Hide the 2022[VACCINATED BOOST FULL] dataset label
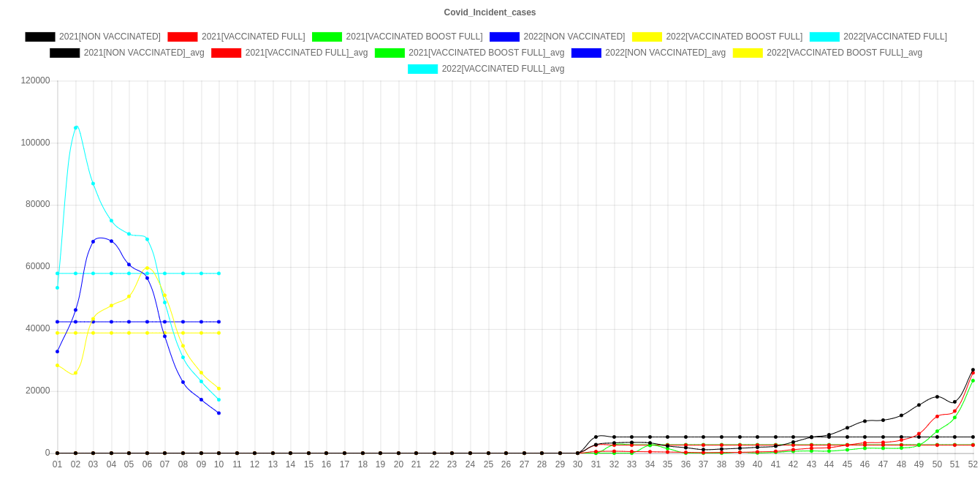The image size is (980, 490). pos(734,37)
